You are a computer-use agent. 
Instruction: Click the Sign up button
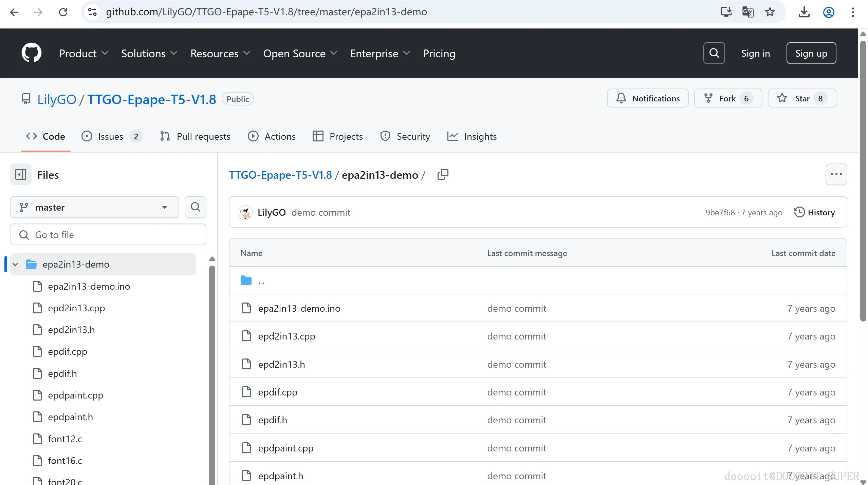coord(811,53)
